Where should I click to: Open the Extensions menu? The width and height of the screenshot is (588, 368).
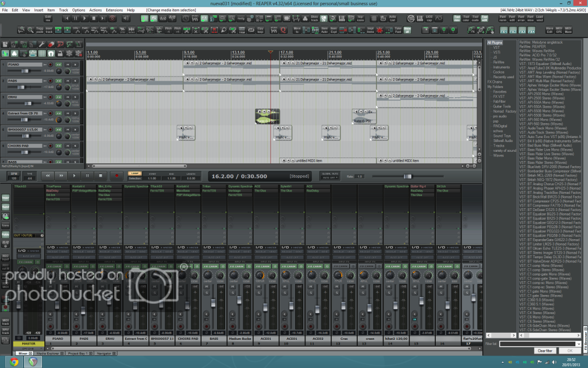[x=114, y=10]
